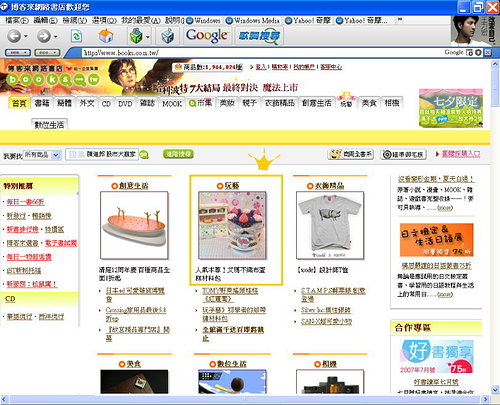The width and height of the screenshot is (500, 405).
Task: Open Back button history dropdown arrow
Action: tap(26, 36)
